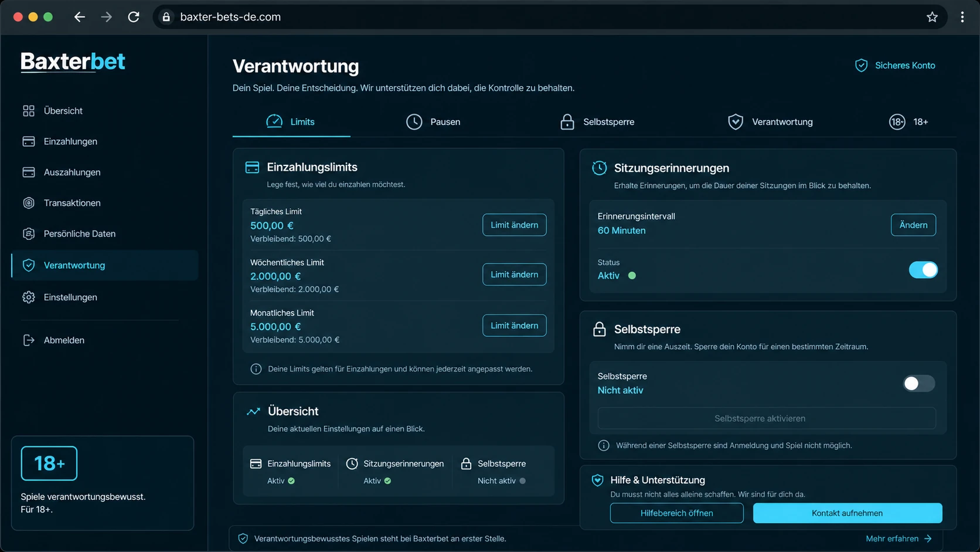Click the Limits tab gauge icon
980x552 pixels.
(x=274, y=121)
